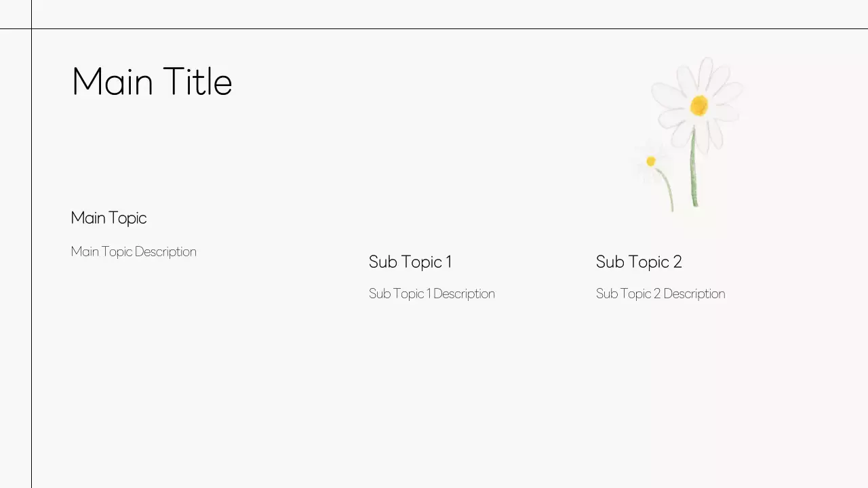The width and height of the screenshot is (868, 488).
Task: Click the word "Main" in the Main Title
Action: click(113, 82)
